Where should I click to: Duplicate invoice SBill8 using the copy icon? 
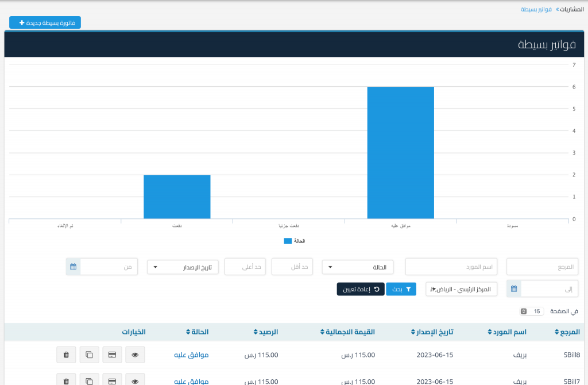click(x=89, y=355)
